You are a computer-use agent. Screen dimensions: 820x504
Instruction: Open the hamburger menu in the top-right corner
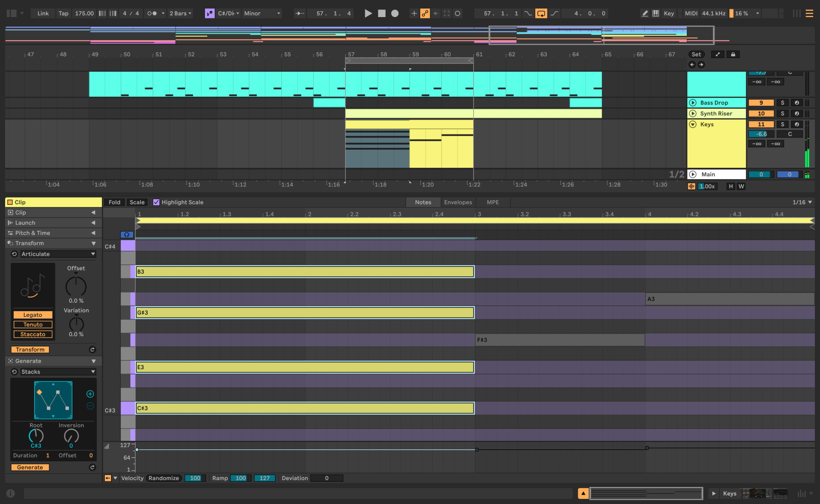(809, 13)
